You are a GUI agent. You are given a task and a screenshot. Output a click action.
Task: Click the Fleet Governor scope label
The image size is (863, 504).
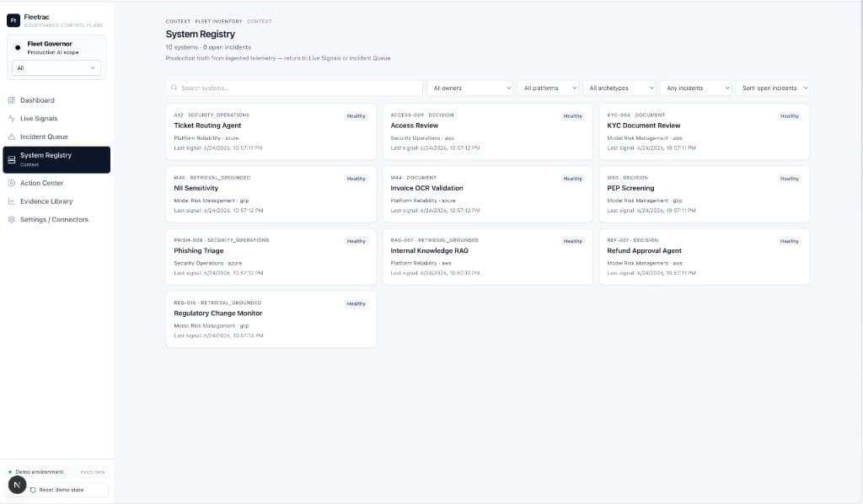pyautogui.click(x=50, y=44)
